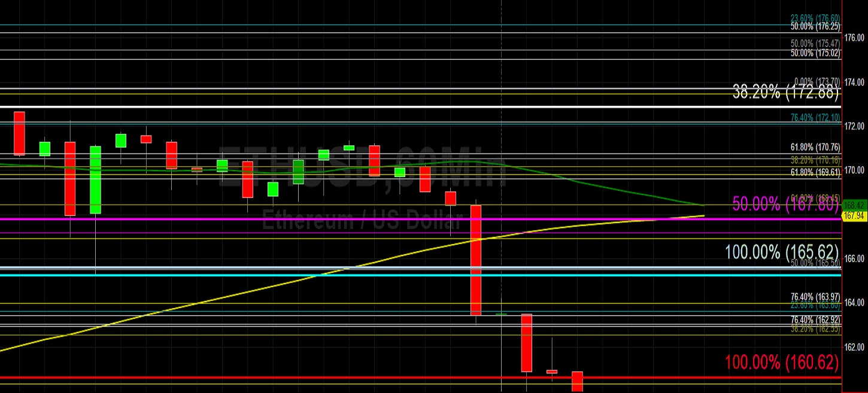Click the 76.40% (172.10) teal label

pyautogui.click(x=815, y=117)
